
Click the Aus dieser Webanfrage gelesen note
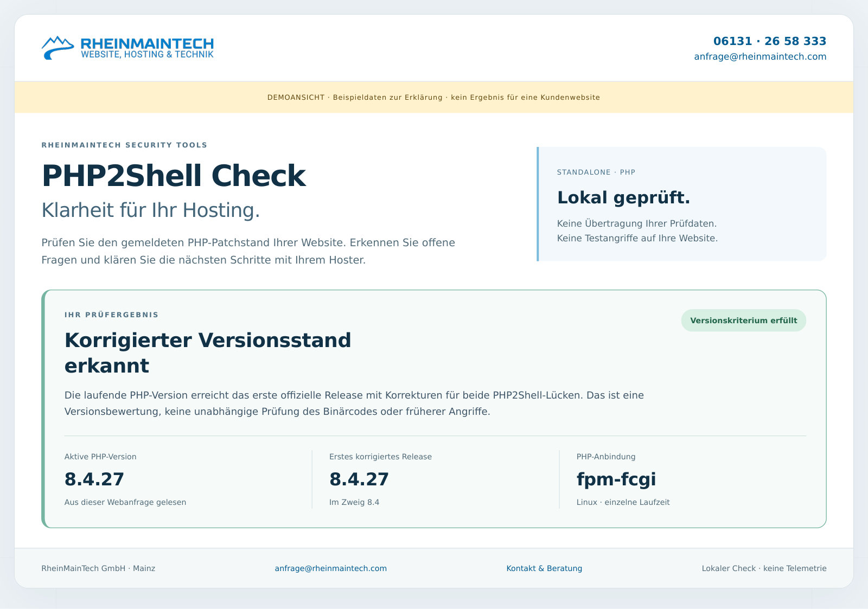pos(125,502)
